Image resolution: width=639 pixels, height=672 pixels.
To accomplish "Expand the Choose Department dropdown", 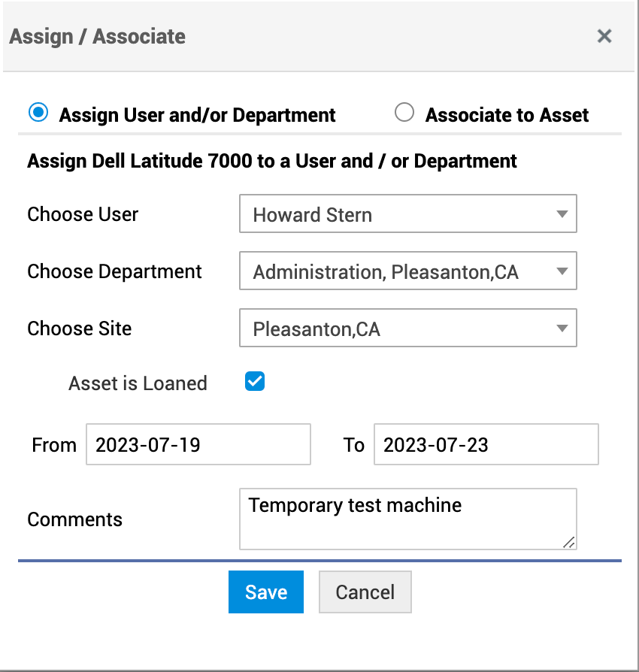I will tap(407, 271).
